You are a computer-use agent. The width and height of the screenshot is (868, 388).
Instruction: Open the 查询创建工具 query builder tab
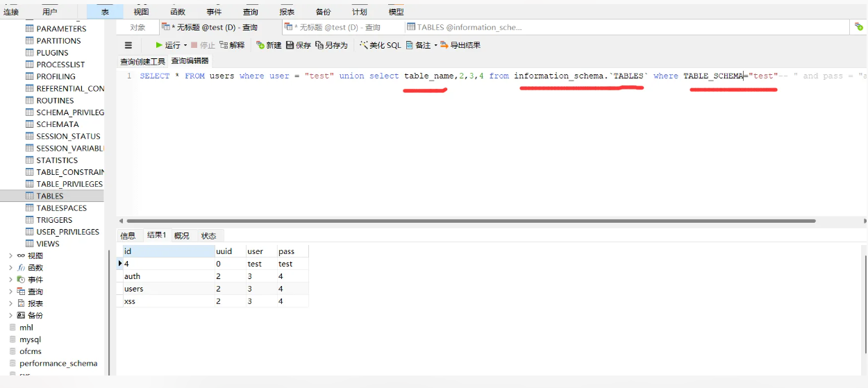click(142, 61)
